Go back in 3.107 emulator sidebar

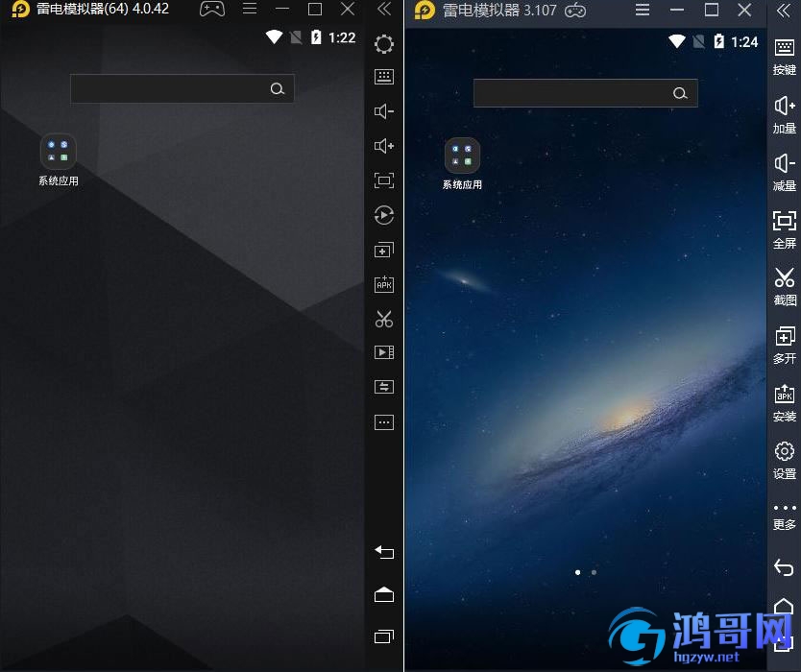pos(784,567)
